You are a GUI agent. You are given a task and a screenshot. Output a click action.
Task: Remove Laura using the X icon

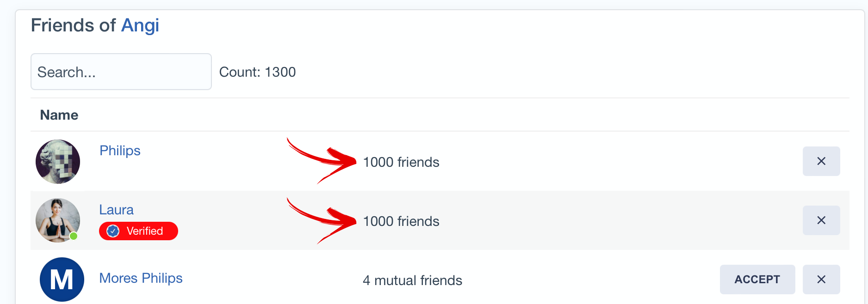821,220
